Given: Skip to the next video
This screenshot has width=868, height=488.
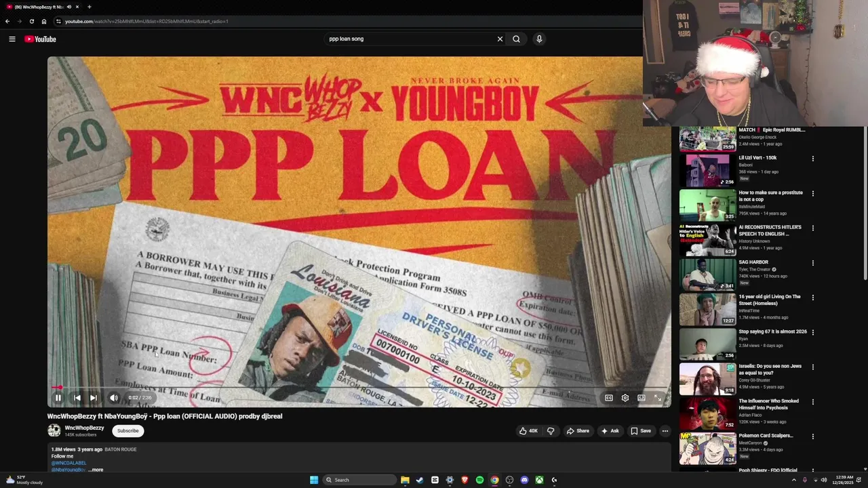Looking at the screenshot, I should click(x=94, y=398).
